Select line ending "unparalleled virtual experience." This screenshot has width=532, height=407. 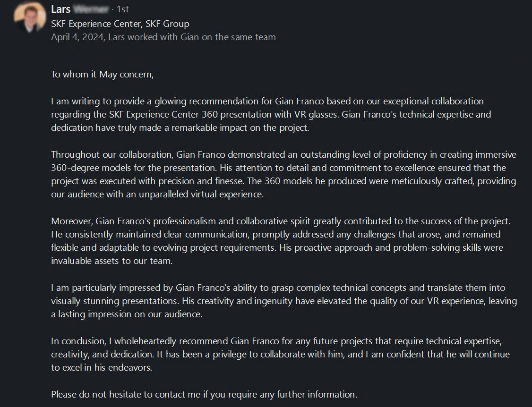click(x=157, y=195)
